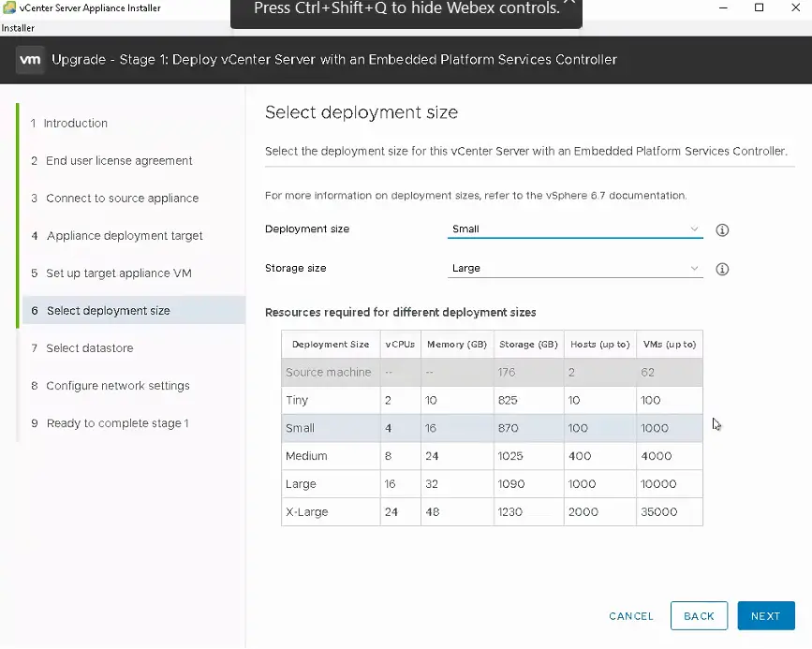Click the NEXT button

(x=766, y=616)
